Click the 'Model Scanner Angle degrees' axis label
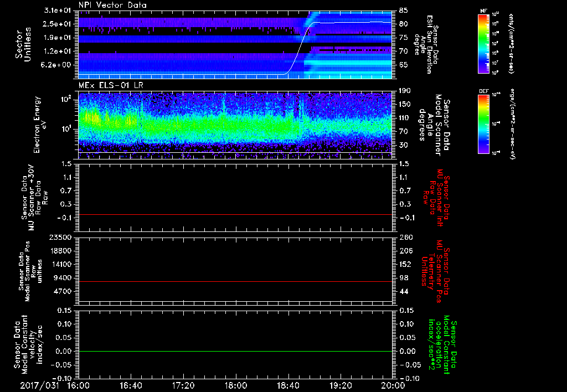Viewport: 567px width, 392px height. [434, 125]
